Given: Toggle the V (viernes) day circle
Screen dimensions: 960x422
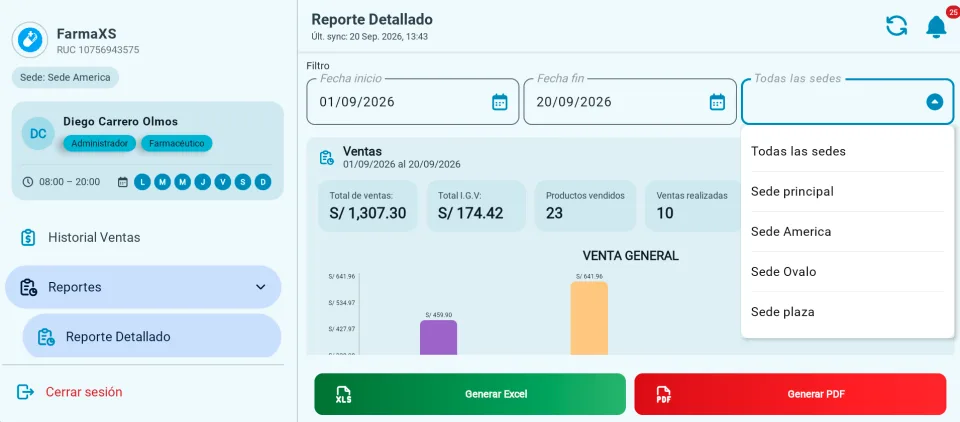Looking at the screenshot, I should [x=223, y=182].
